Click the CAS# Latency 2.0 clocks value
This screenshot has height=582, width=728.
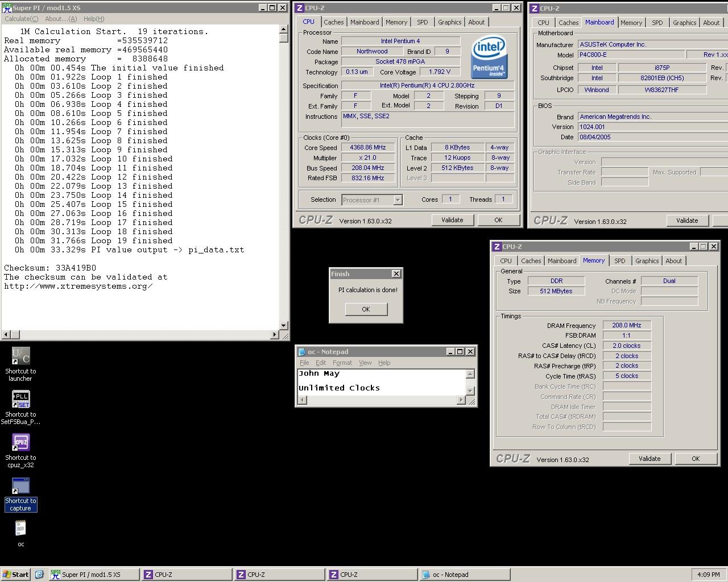pyautogui.click(x=626, y=346)
